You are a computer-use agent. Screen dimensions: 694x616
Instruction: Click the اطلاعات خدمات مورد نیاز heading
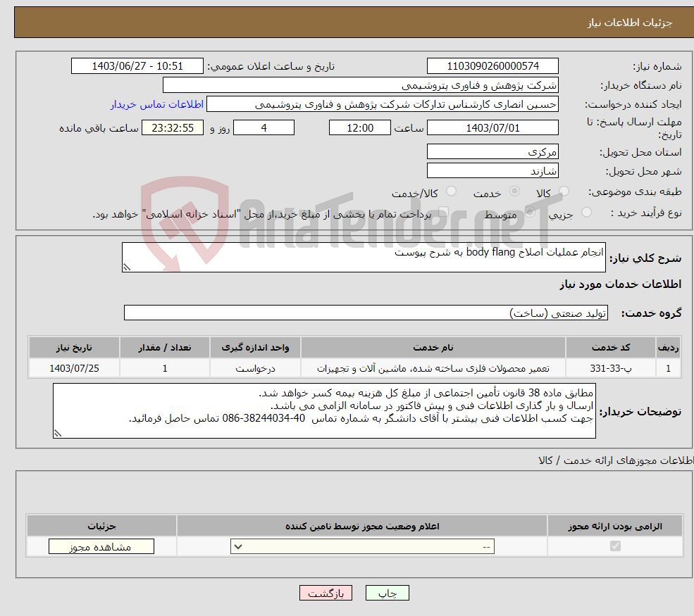[621, 284]
